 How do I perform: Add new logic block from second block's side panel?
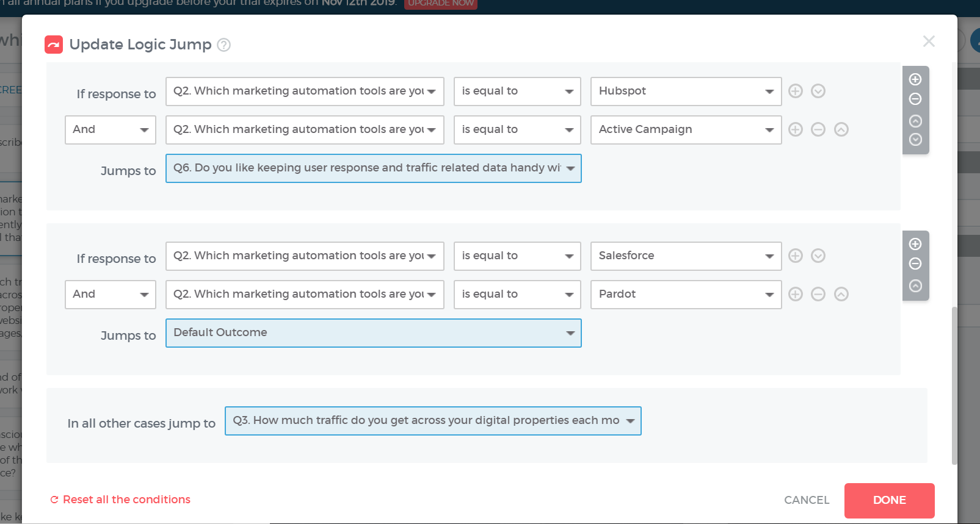[x=915, y=244]
